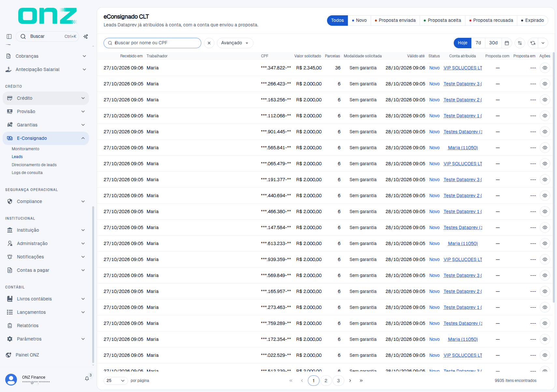Expand the Cobranças menu
This screenshot has height=392, width=557.
(46, 56)
